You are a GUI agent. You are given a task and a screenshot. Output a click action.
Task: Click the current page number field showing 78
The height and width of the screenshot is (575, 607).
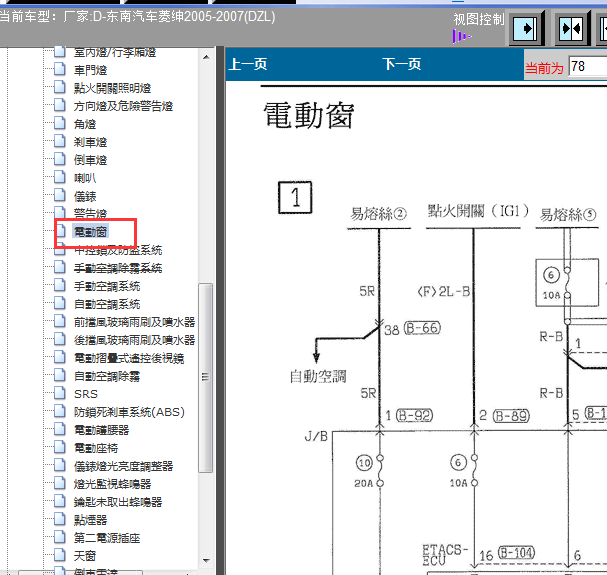pos(587,66)
